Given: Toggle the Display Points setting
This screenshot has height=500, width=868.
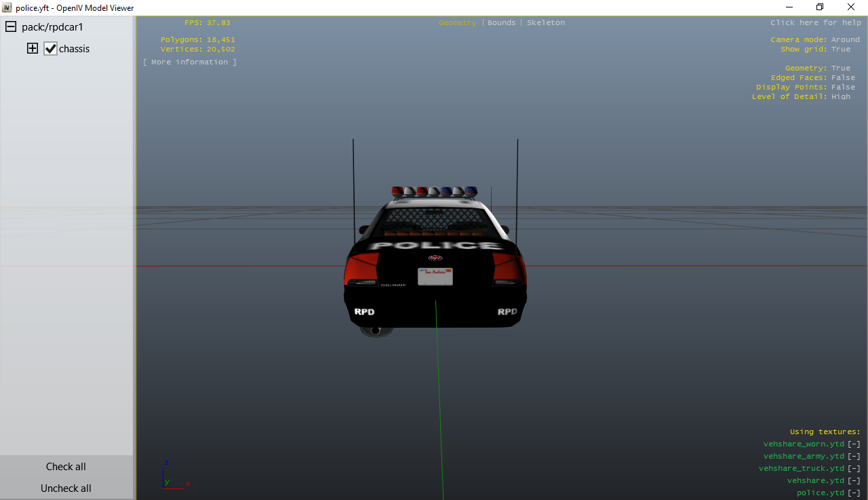Looking at the screenshot, I should [844, 88].
